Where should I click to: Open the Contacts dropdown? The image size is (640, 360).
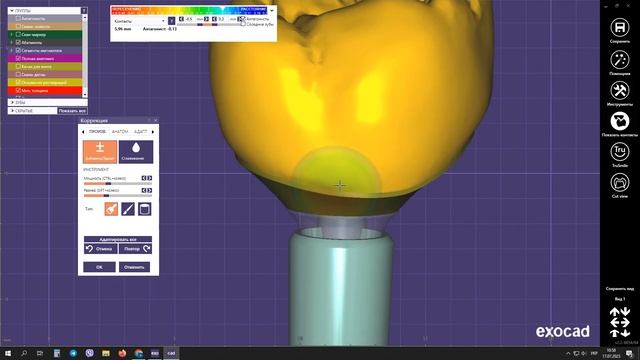coord(139,20)
